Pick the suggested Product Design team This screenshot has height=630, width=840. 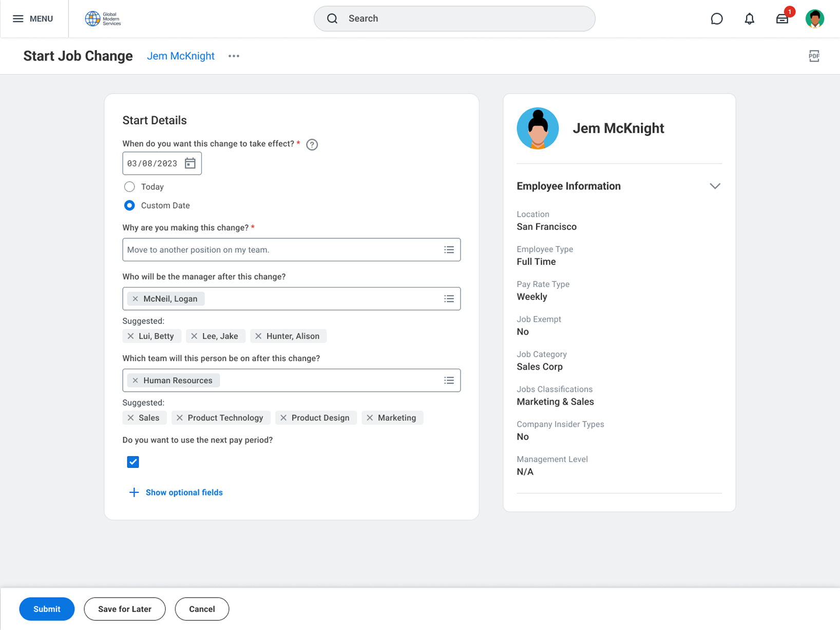(x=316, y=418)
